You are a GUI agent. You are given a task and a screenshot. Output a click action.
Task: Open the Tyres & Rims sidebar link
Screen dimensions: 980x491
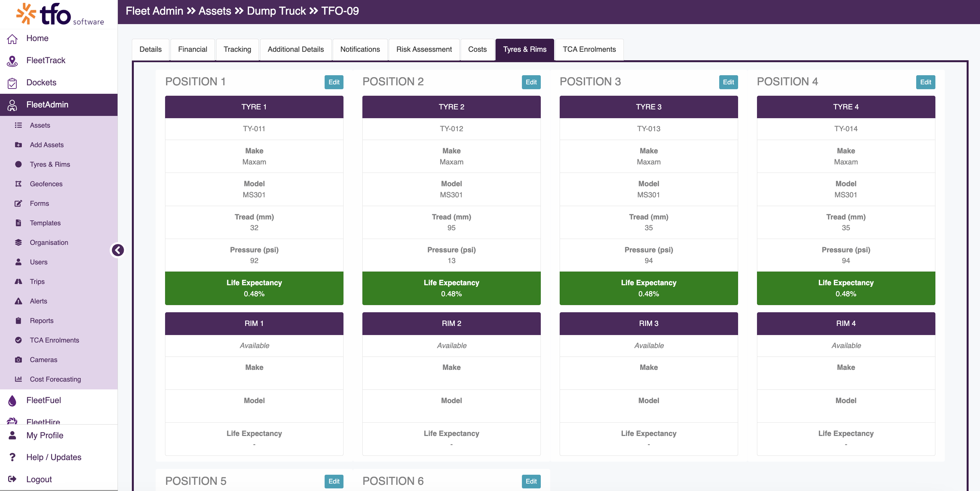[x=50, y=164]
